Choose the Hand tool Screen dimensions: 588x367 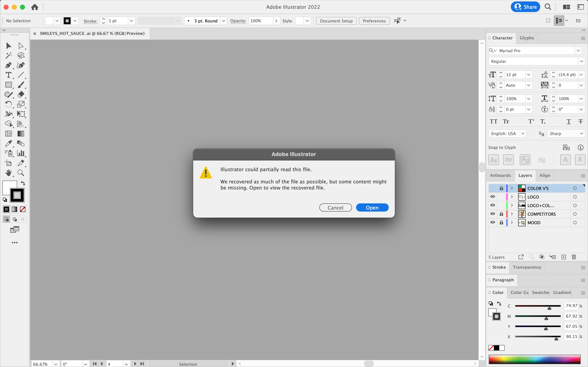tap(8, 173)
